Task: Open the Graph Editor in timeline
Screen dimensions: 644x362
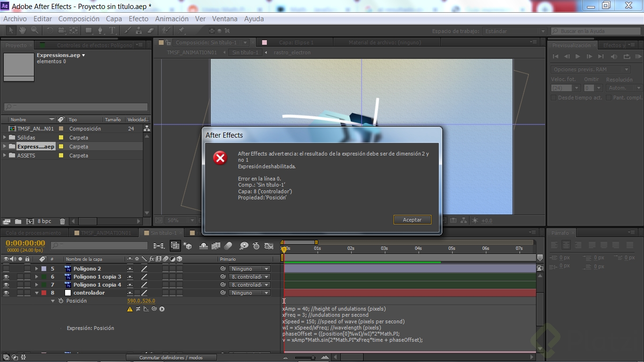Action: (x=269, y=246)
